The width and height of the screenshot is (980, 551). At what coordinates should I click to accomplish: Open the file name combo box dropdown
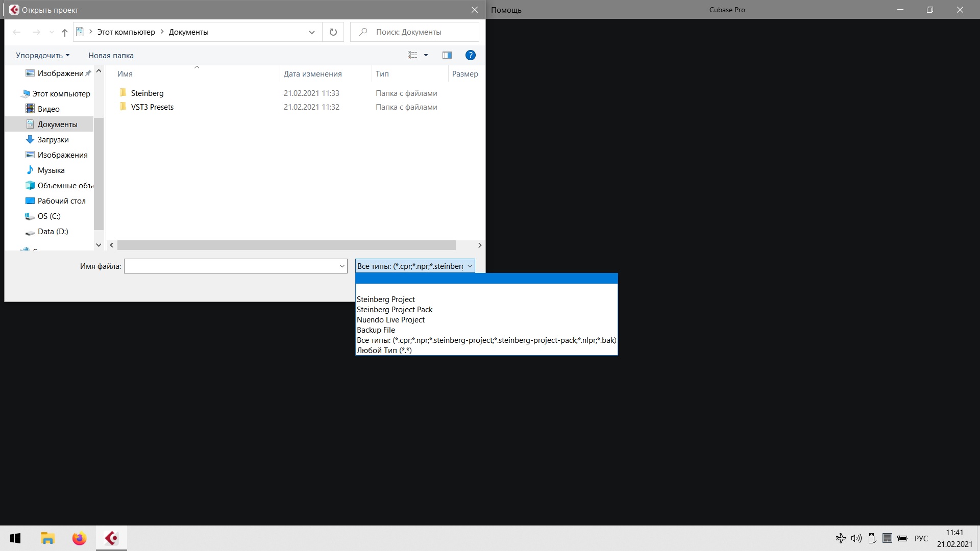click(x=342, y=266)
